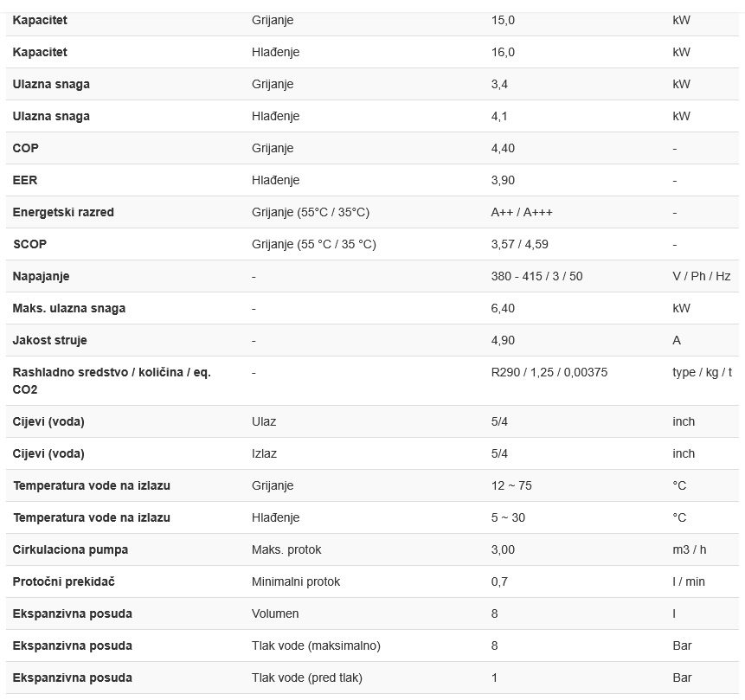Select the Jakost struje label
Viewport: 745px width, 700px height.
coord(50,340)
